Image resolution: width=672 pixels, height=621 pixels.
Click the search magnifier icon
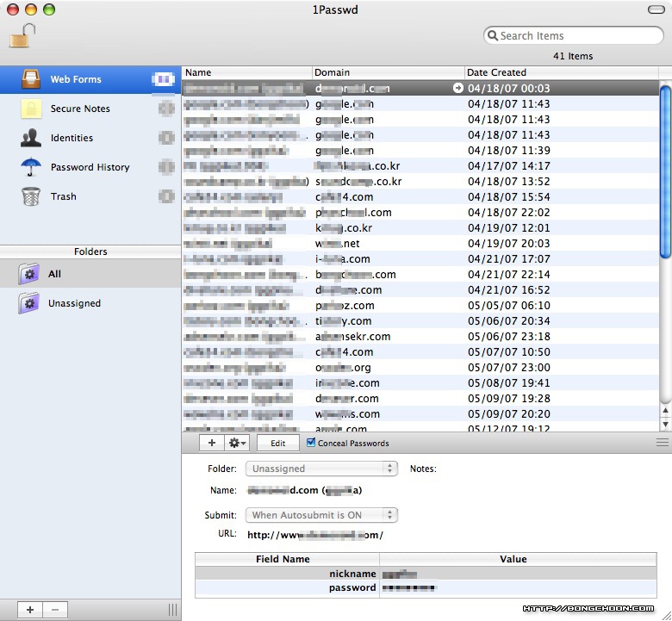tap(493, 35)
